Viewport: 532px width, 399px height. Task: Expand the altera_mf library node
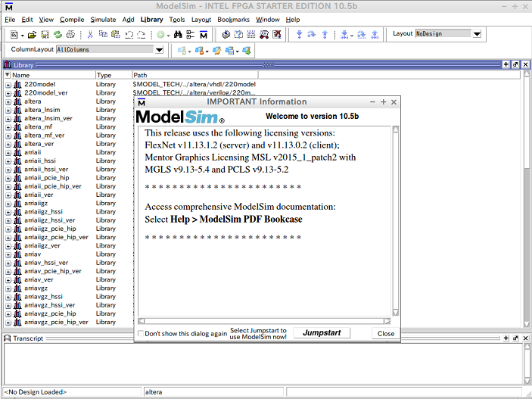coord(8,127)
